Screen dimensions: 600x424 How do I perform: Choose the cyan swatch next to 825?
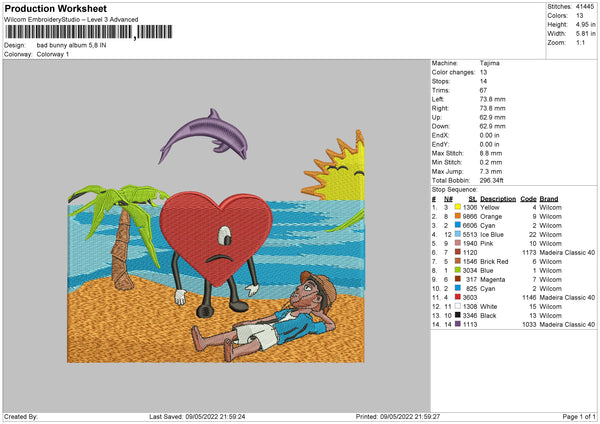(458, 288)
